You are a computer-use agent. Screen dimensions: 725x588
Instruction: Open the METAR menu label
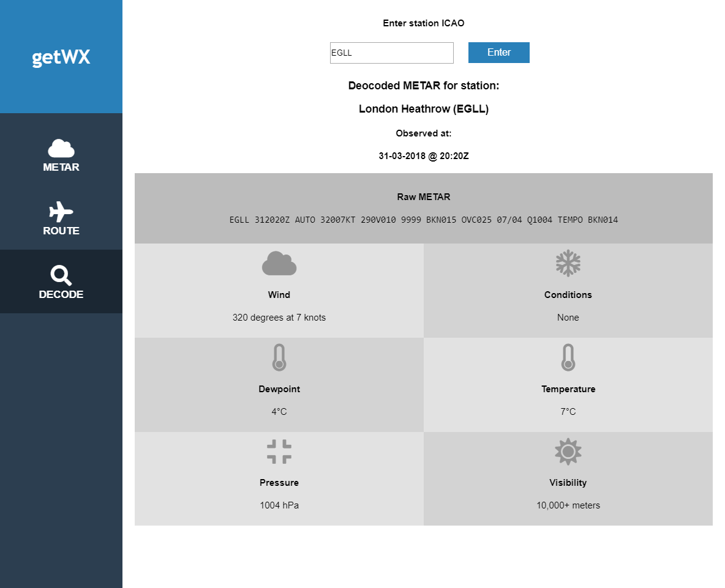tap(61, 167)
